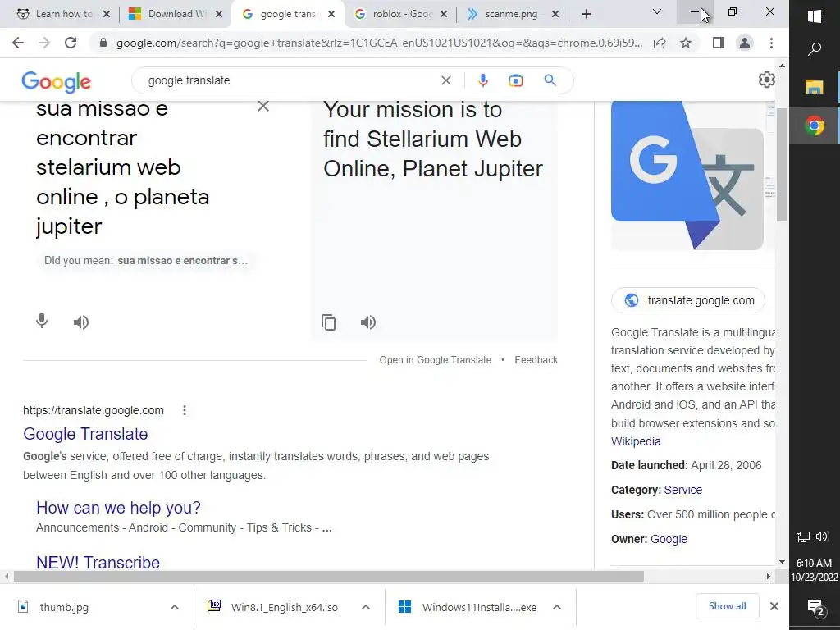Viewport: 840px width, 630px height.
Task: Switch to roblox Google search tab
Action: [402, 14]
